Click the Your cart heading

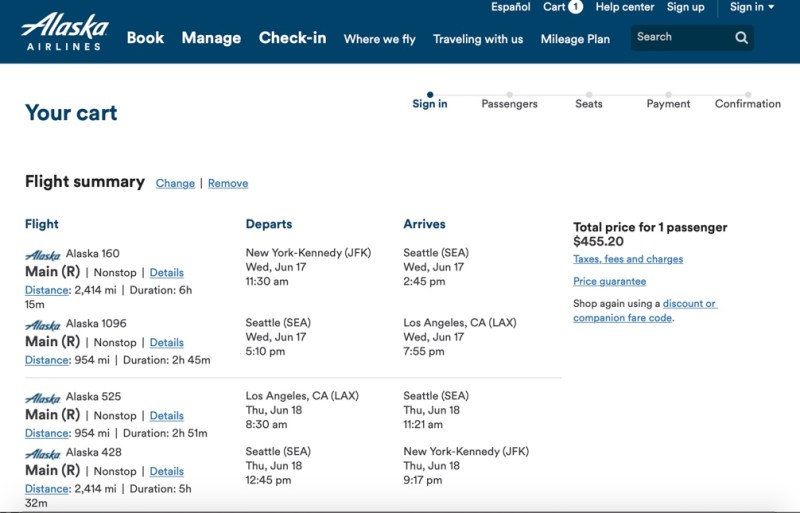(71, 113)
